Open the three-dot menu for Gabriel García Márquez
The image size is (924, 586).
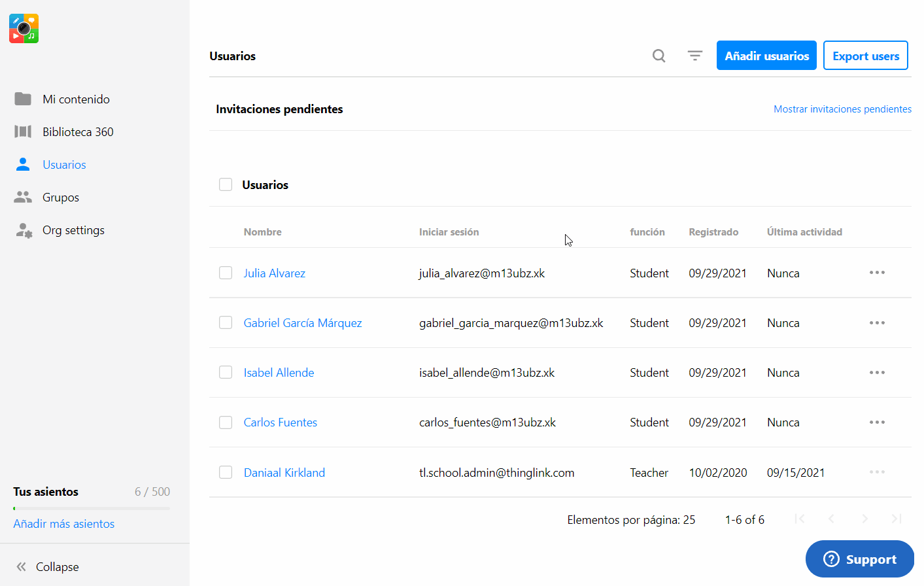click(x=877, y=322)
